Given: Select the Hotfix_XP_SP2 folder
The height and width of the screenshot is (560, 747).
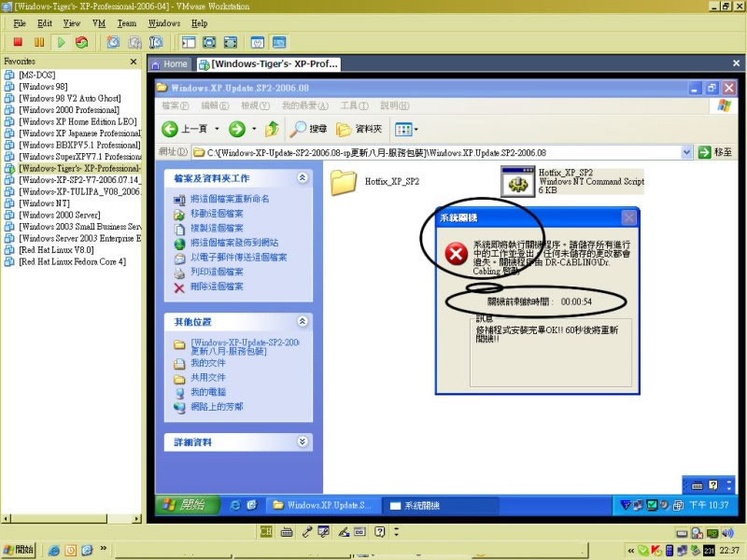Looking at the screenshot, I should [374, 181].
